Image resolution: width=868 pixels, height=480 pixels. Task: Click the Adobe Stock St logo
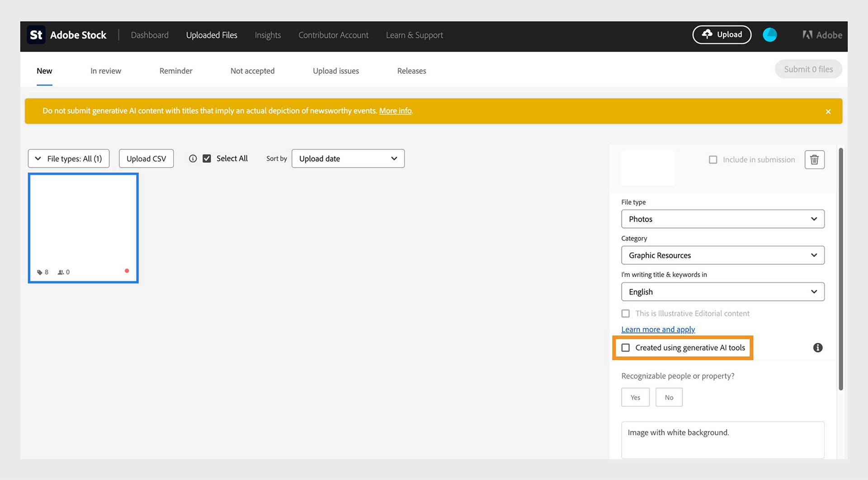tap(36, 35)
